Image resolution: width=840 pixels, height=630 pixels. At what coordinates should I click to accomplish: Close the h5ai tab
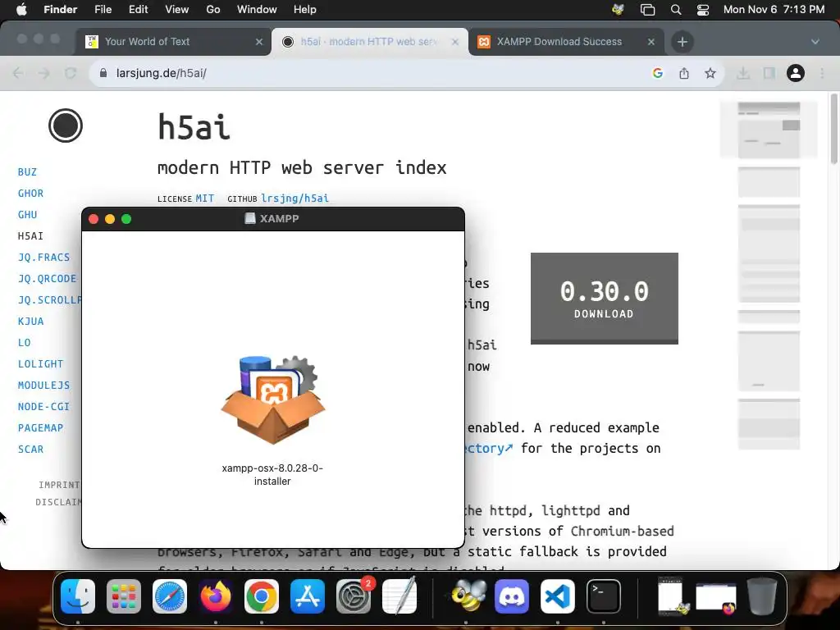tap(455, 42)
